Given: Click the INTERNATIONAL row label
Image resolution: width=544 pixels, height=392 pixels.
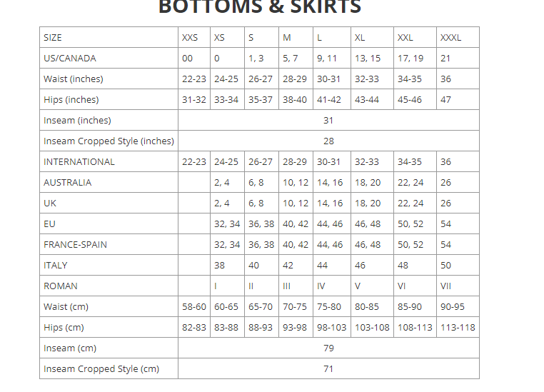Looking at the screenshot, I should pos(79,161).
